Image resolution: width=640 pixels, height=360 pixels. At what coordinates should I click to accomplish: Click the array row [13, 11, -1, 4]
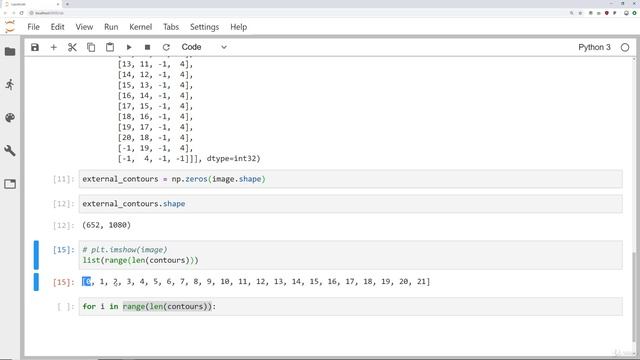(155, 64)
